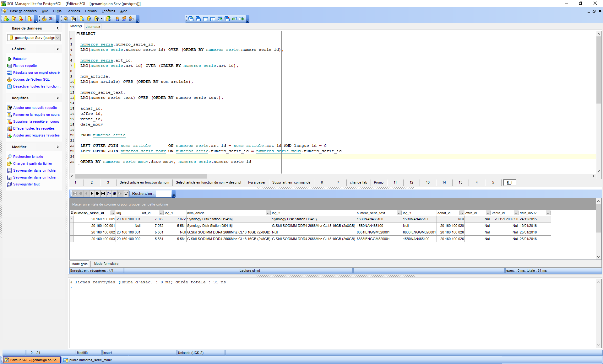
Task: Click Rechercher le texte link
Action: (28, 157)
